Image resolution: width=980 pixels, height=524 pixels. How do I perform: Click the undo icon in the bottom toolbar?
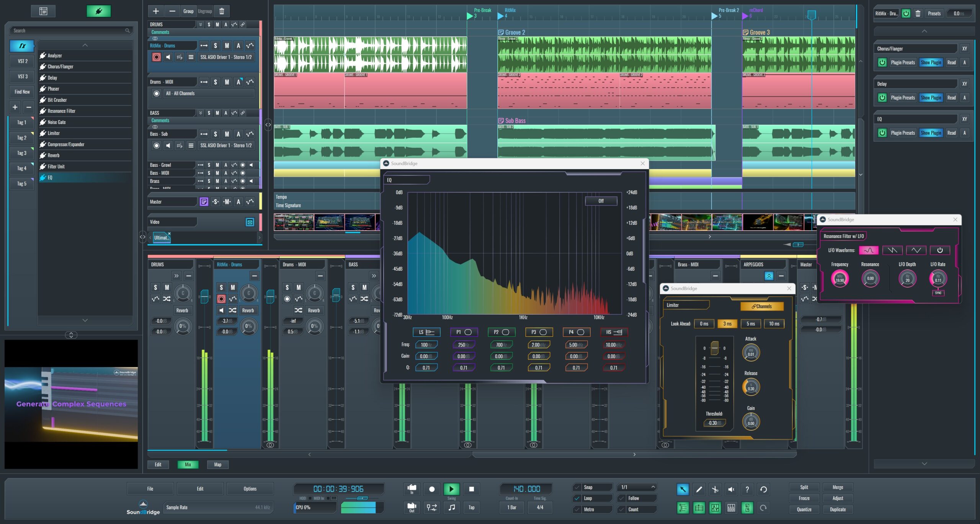[x=763, y=489]
